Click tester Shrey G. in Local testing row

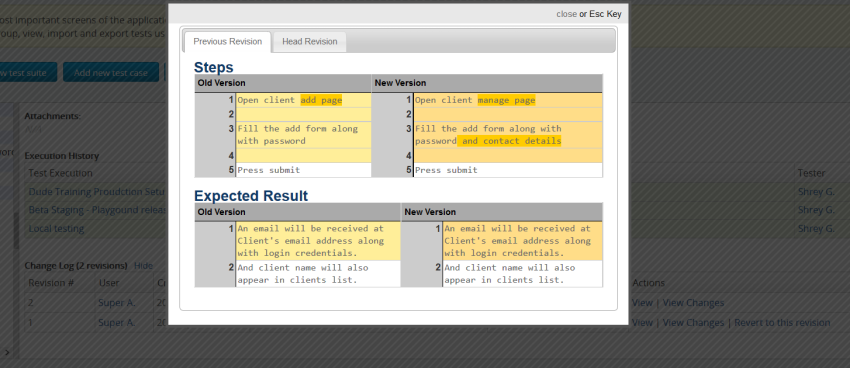pos(816,228)
